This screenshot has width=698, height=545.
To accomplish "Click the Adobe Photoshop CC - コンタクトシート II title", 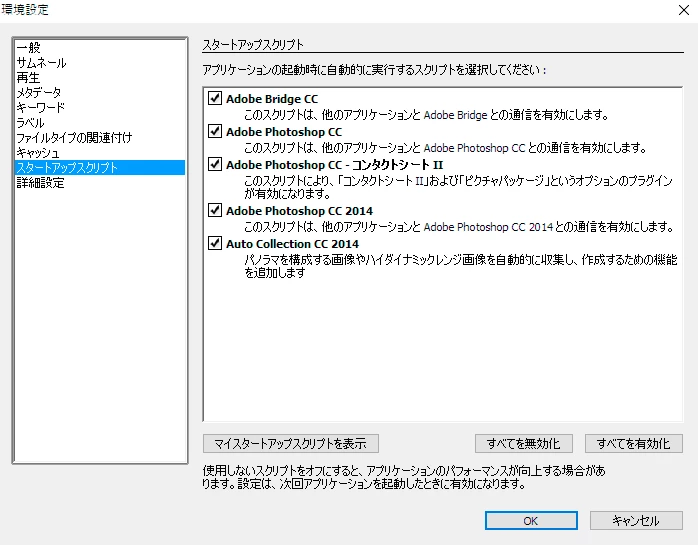I will 335,165.
